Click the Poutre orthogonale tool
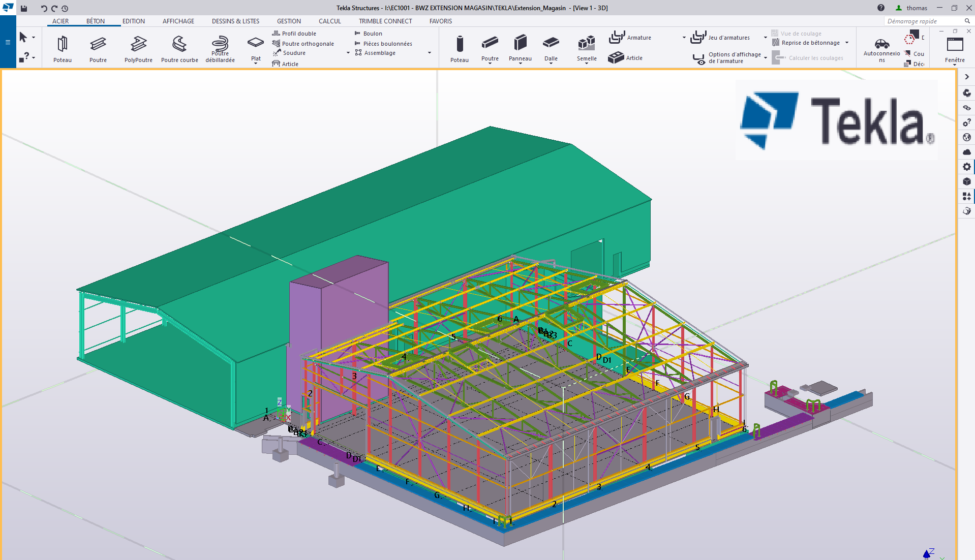 pyautogui.click(x=303, y=44)
